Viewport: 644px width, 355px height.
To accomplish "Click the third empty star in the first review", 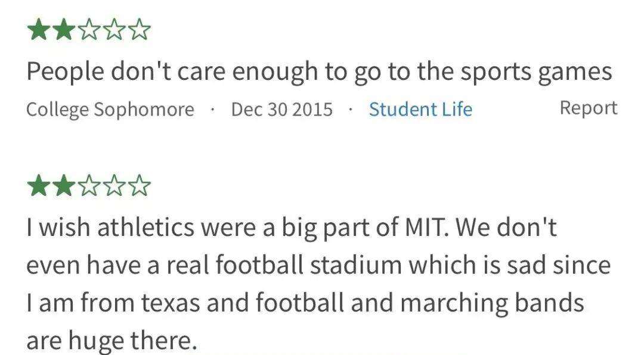I will (x=89, y=30).
